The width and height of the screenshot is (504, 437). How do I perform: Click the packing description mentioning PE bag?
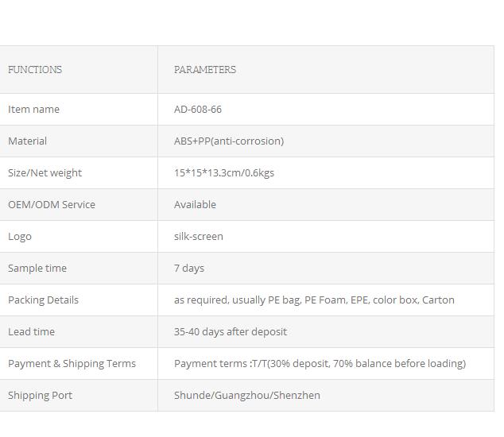coord(314,300)
